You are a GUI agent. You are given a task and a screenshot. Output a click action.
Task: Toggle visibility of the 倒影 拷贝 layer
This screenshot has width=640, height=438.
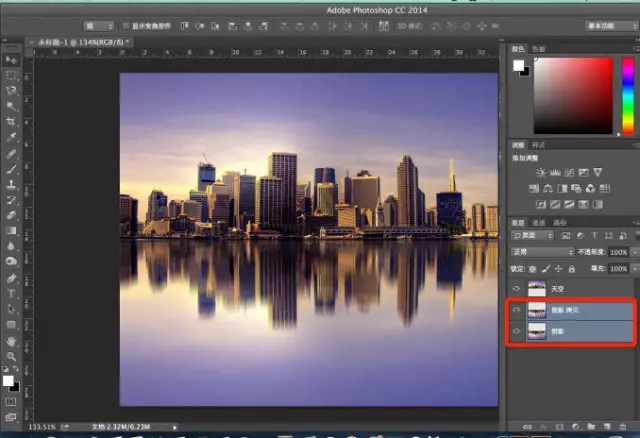pos(516,311)
